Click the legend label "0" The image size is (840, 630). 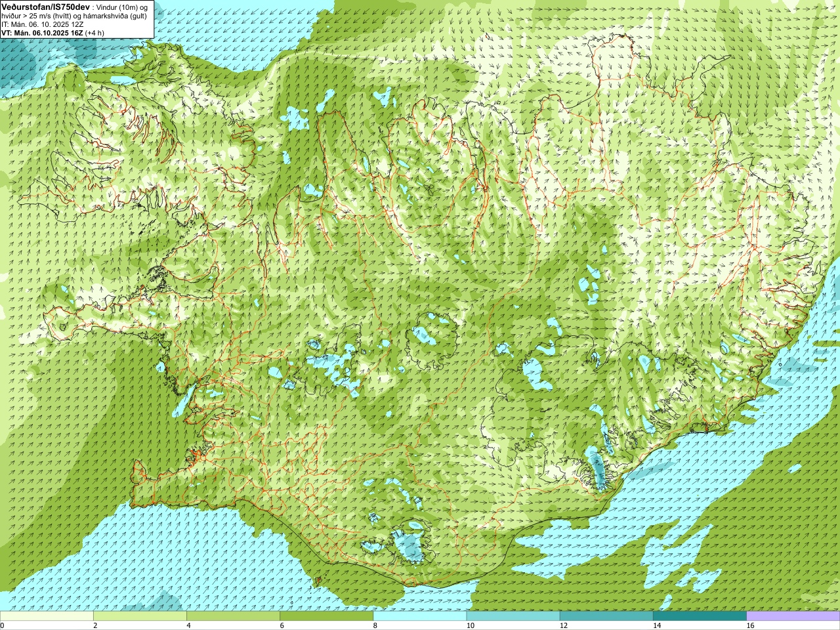(3, 625)
